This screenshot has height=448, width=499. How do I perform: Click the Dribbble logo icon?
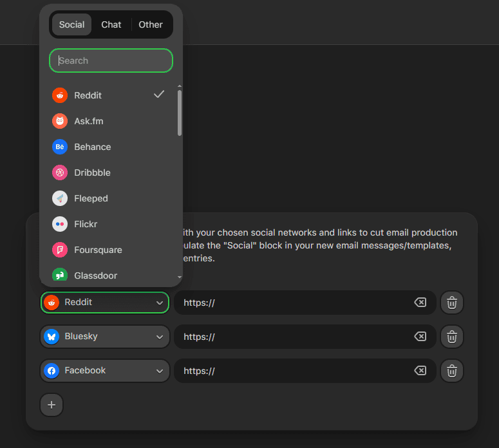(60, 173)
